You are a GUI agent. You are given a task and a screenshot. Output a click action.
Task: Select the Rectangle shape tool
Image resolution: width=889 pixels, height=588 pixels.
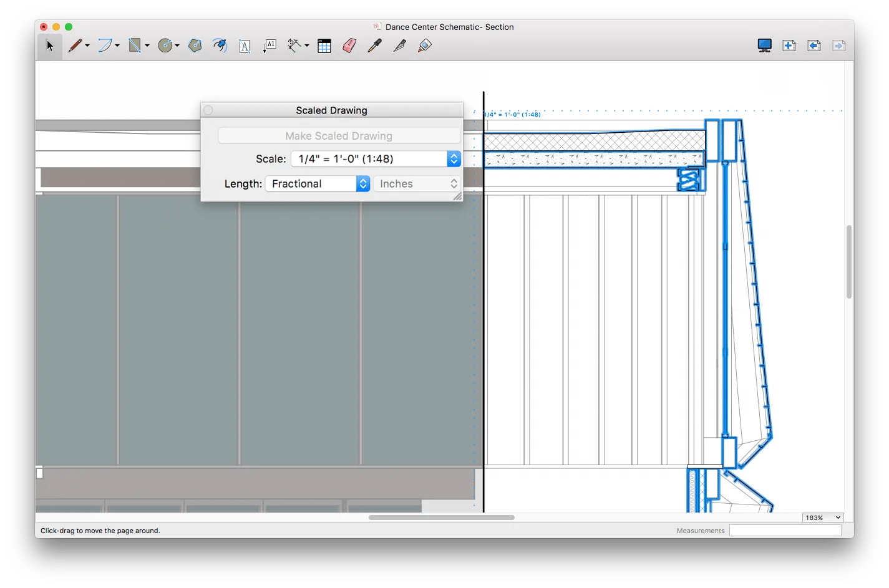(x=135, y=46)
